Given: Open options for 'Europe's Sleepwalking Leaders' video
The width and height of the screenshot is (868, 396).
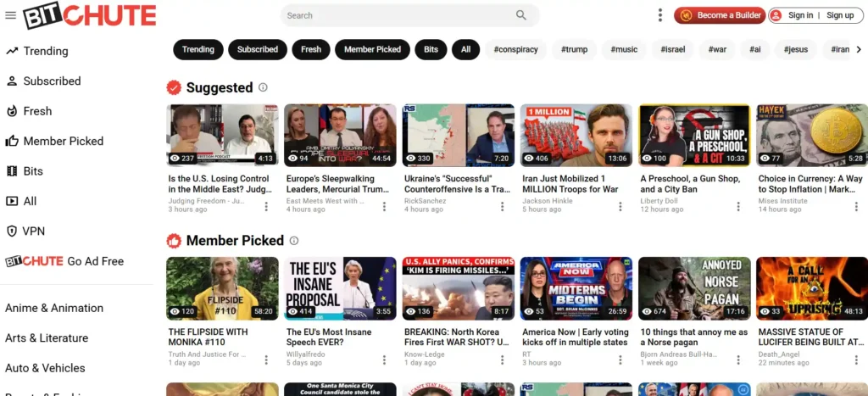Looking at the screenshot, I should click(x=384, y=207).
